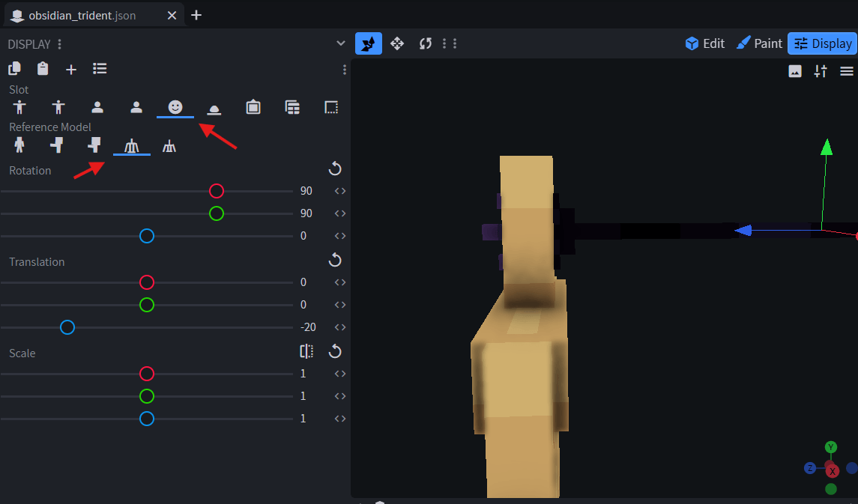Open display toolbar vertical dots menu

click(x=344, y=70)
